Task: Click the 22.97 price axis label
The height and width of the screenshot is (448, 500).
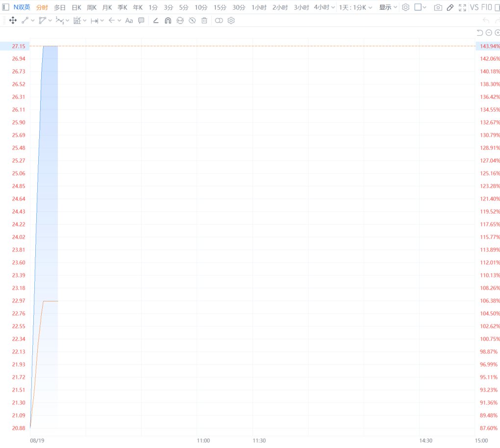Action: pos(19,300)
